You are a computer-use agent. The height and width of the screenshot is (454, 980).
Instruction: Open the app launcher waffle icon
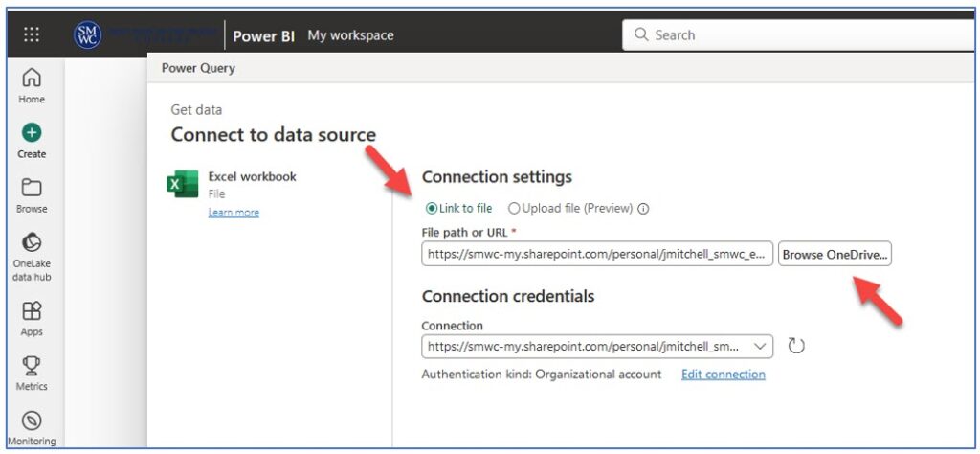coord(32,35)
